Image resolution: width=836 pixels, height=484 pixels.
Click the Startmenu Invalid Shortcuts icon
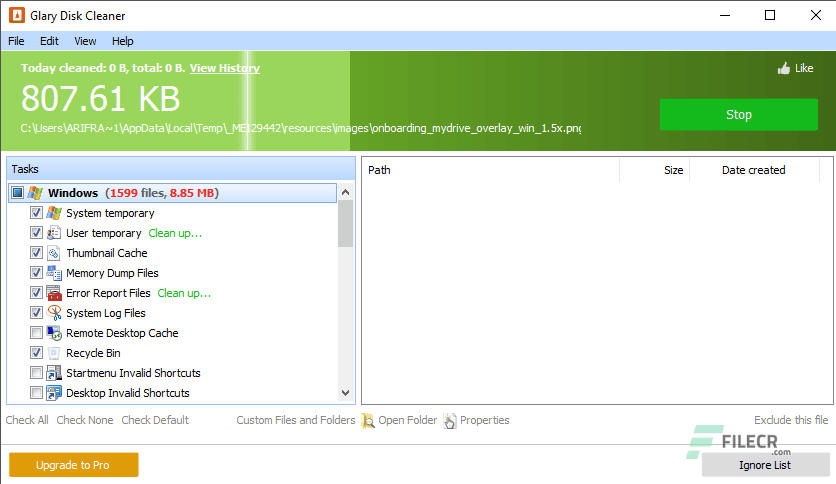pyautogui.click(x=54, y=373)
